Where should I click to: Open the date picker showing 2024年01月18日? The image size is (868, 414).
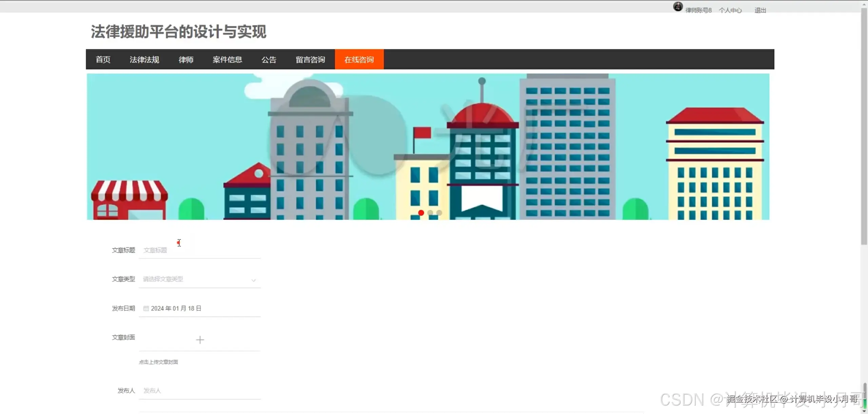[176, 308]
